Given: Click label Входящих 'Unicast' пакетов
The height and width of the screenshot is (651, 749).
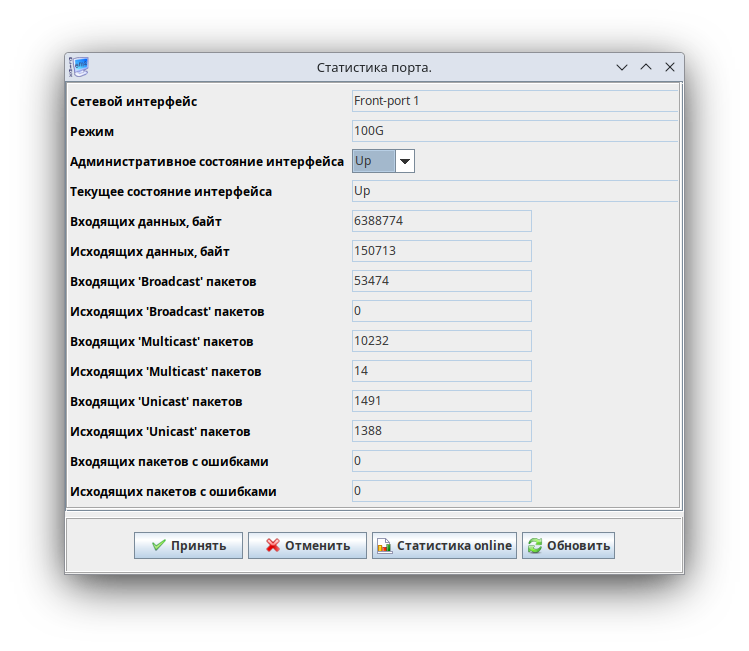Looking at the screenshot, I should coord(156,402).
